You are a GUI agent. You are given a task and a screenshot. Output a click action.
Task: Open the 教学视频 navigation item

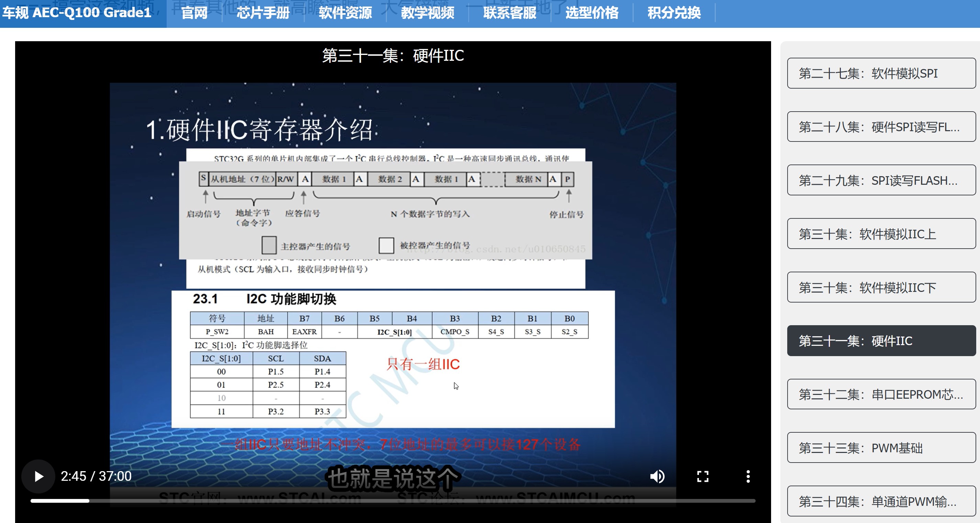pyautogui.click(x=427, y=13)
